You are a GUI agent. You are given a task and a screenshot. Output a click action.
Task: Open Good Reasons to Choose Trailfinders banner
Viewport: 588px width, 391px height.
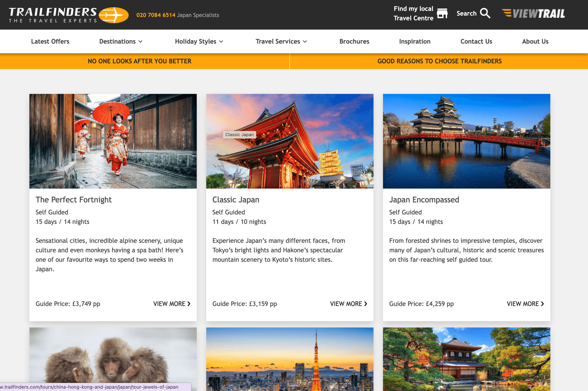(x=439, y=61)
